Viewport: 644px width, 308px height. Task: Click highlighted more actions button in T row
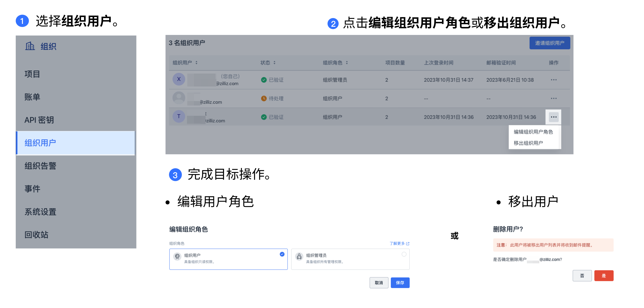(553, 117)
